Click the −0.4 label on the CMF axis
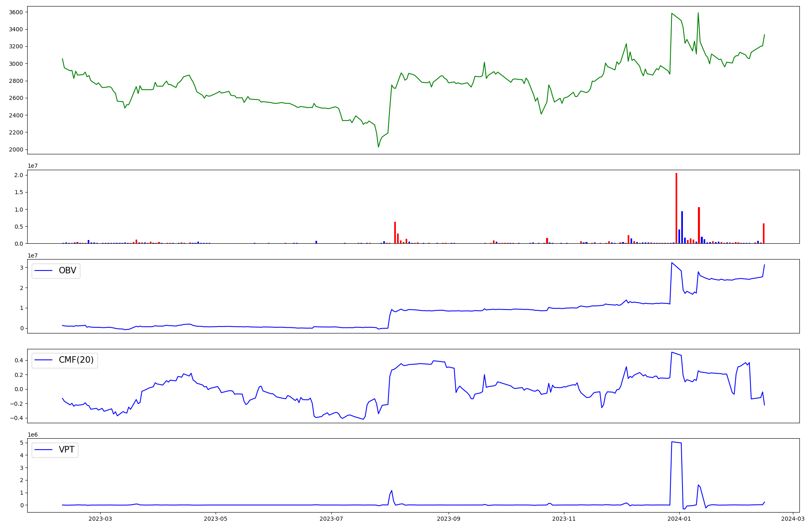The image size is (812, 528). click(16, 418)
